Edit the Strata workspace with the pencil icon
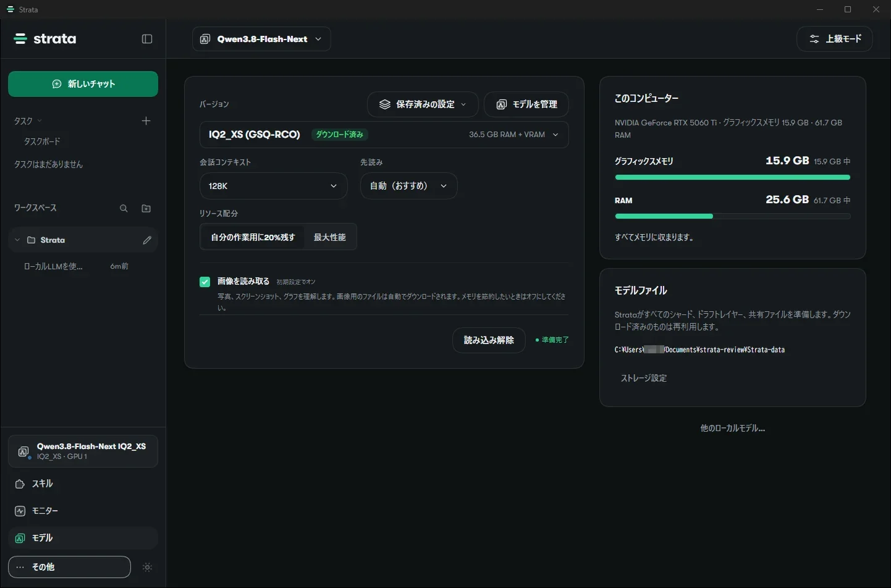Viewport: 891px width, 588px height. (x=147, y=240)
